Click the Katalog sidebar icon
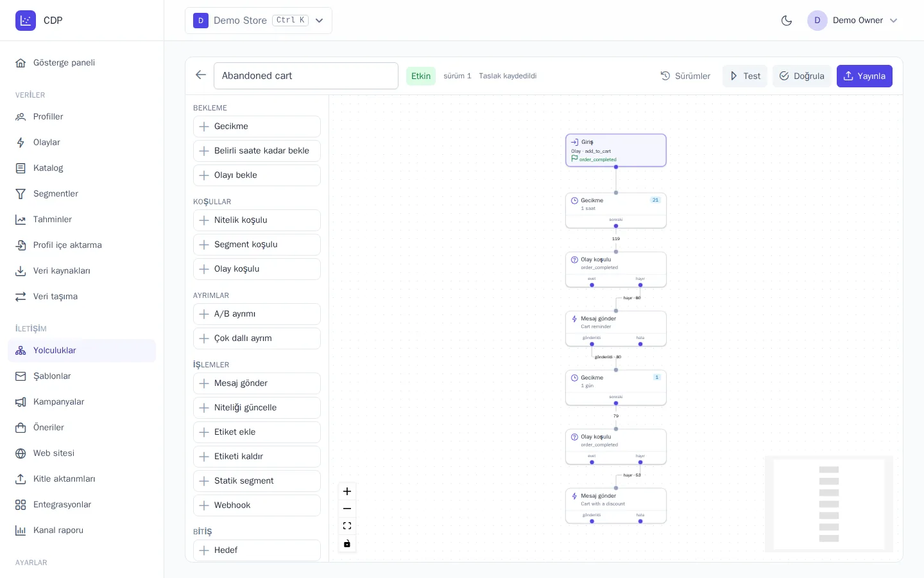The image size is (924, 578). (21, 168)
